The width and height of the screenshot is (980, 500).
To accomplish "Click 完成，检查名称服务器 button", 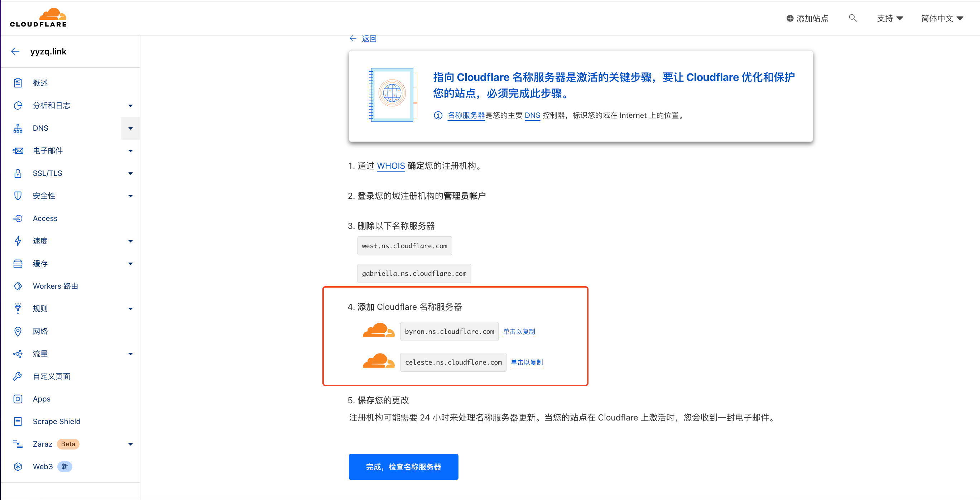I will (x=403, y=467).
